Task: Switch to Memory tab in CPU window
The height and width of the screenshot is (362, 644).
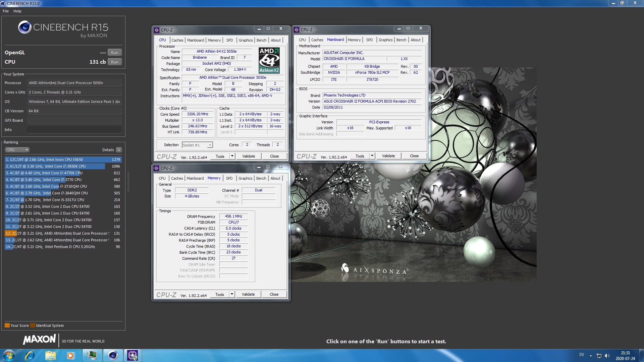Action: (x=214, y=40)
